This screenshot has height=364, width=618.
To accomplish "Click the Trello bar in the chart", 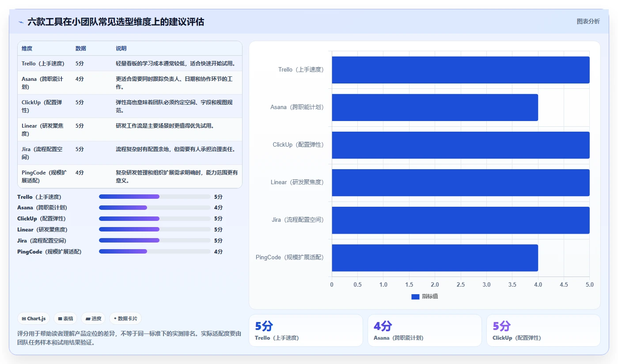I will [x=461, y=70].
